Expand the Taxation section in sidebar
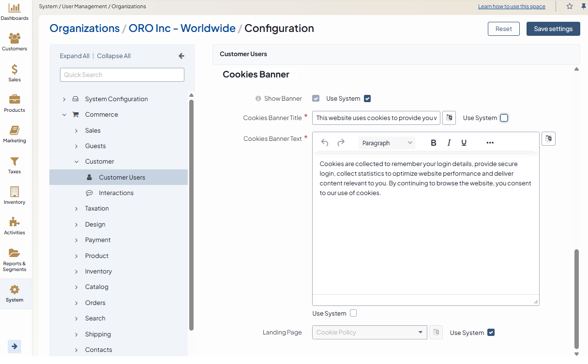The image size is (588, 364). 76,209
